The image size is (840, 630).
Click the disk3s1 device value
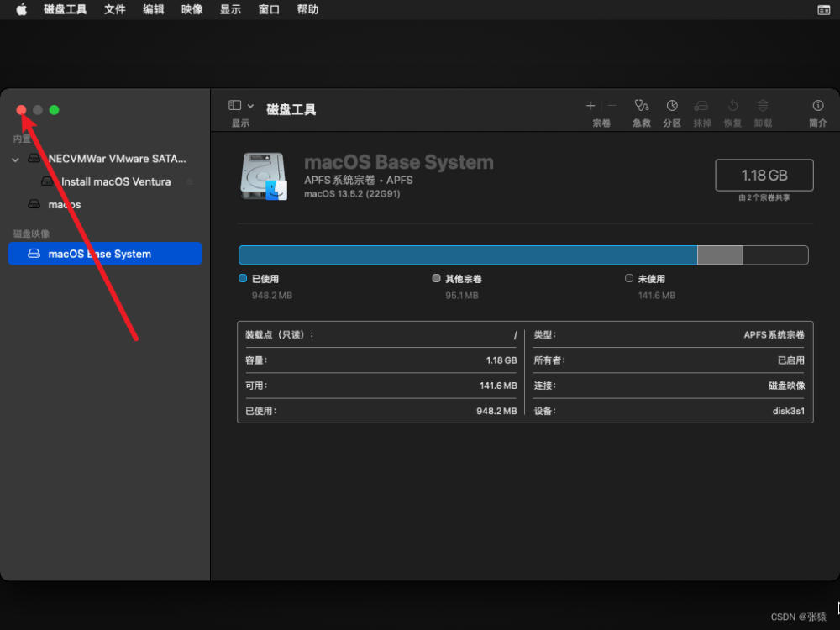click(788, 411)
